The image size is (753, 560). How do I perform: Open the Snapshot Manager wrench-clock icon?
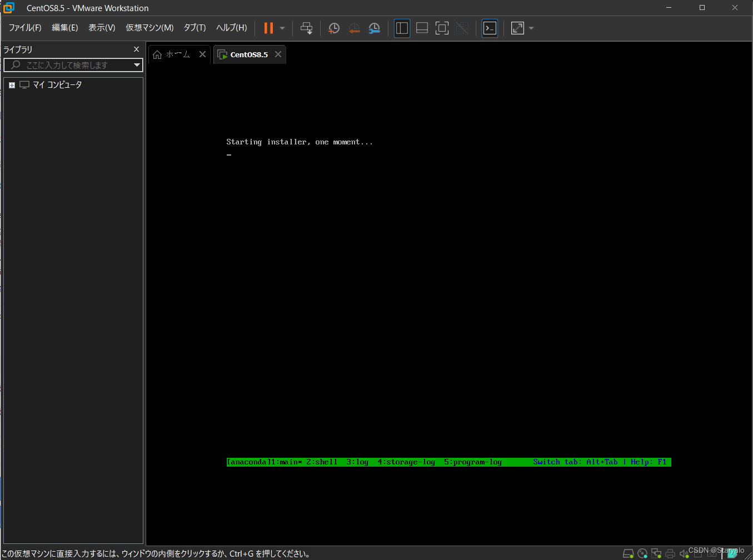pyautogui.click(x=375, y=28)
